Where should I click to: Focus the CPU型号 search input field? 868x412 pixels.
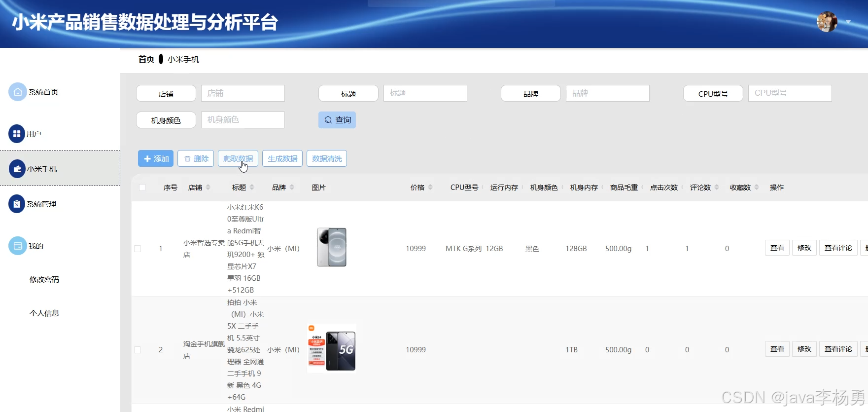click(790, 93)
